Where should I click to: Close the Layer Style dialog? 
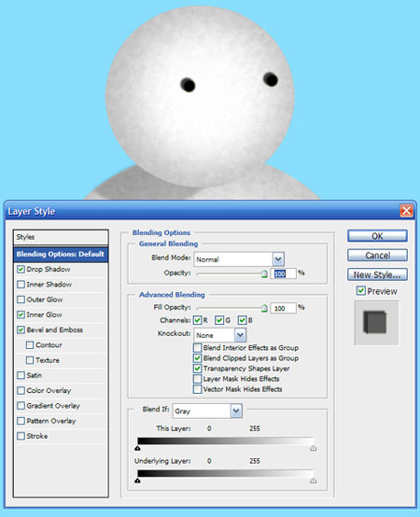406,210
